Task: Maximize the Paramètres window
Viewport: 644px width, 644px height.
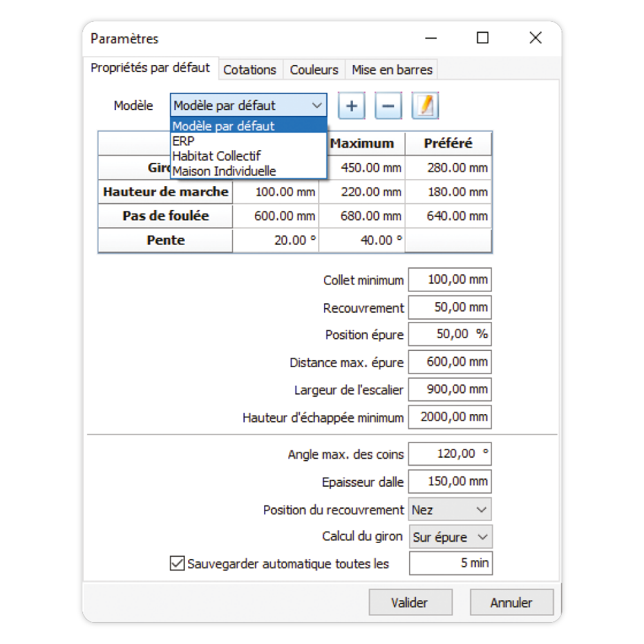Action: [482, 39]
